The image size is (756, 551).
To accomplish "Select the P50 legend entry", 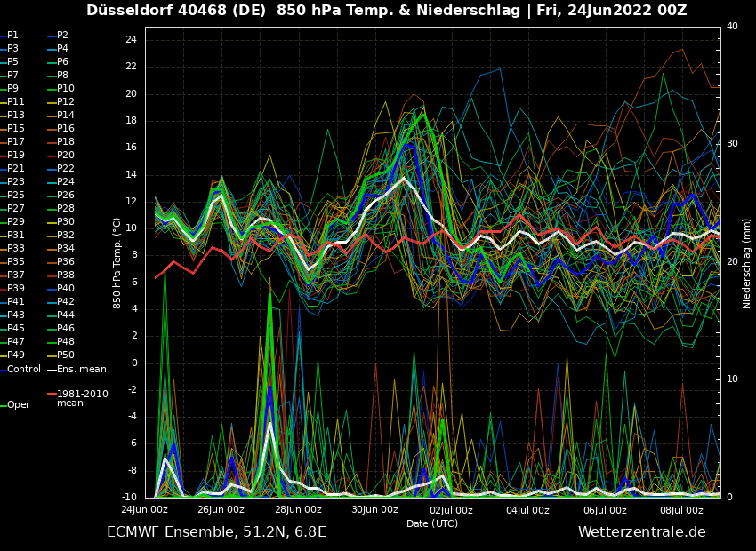I will click(66, 355).
